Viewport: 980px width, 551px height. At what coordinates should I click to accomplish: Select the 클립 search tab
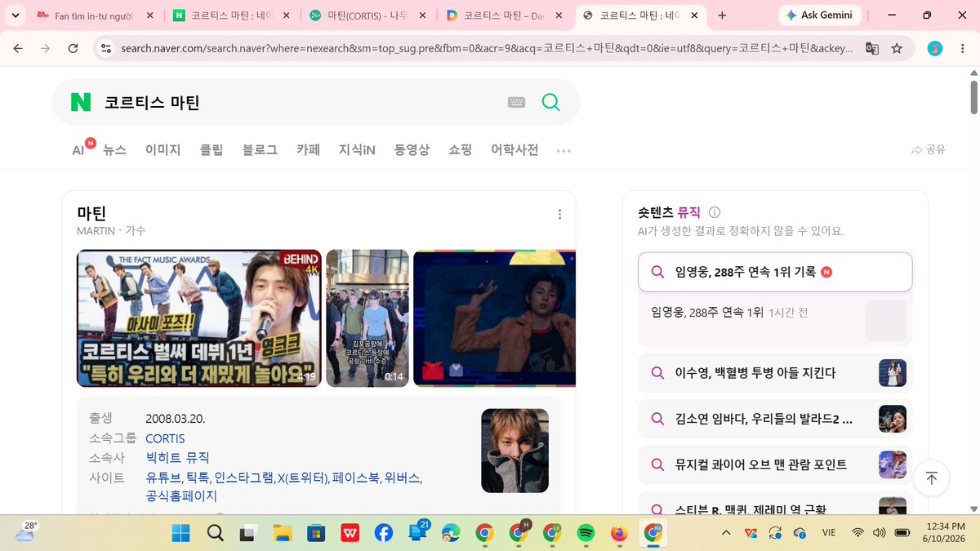tap(212, 149)
